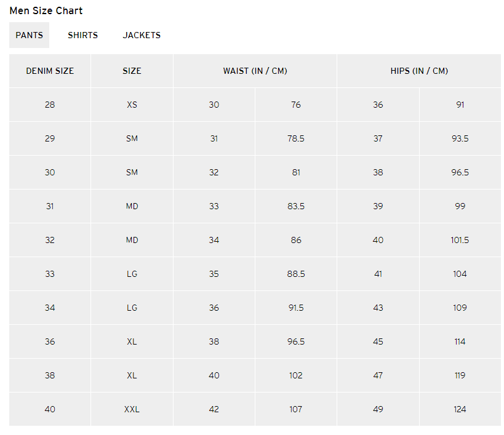The image size is (504, 435).
Task: Select the XS size cell
Action: [132, 105]
